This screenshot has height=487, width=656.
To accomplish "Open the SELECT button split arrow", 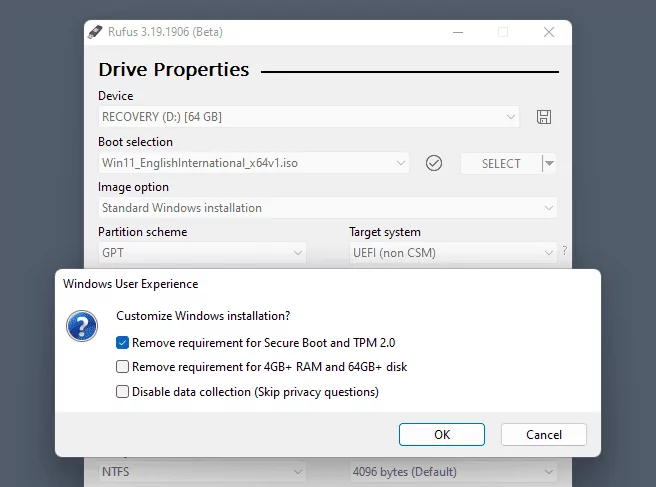I will [x=549, y=163].
